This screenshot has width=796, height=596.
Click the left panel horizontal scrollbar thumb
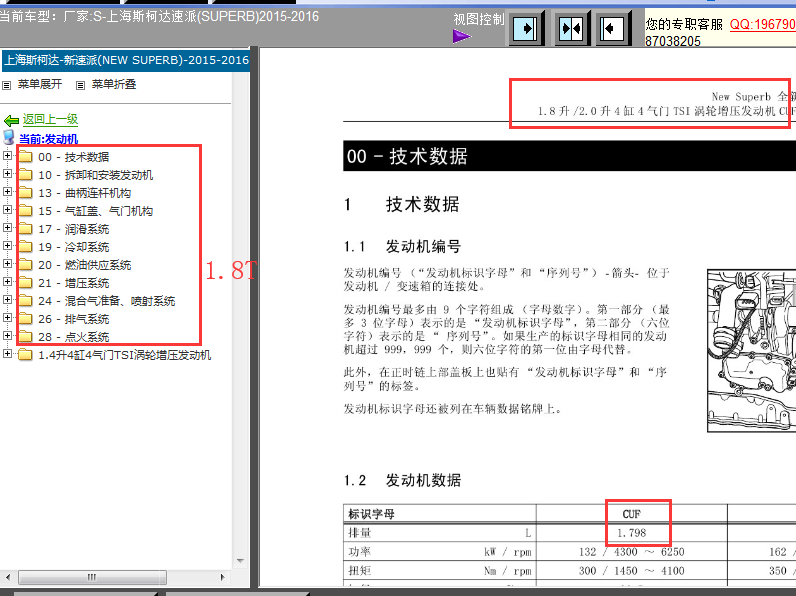[92, 577]
